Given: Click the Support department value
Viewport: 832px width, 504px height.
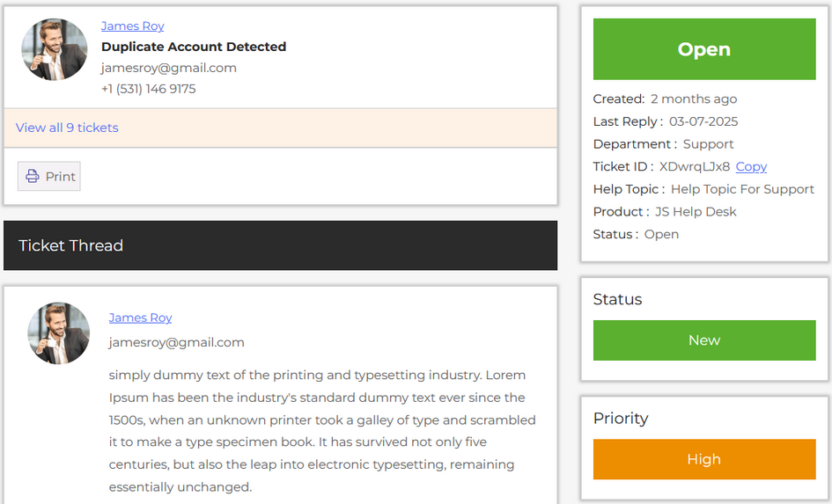Looking at the screenshot, I should 708,144.
